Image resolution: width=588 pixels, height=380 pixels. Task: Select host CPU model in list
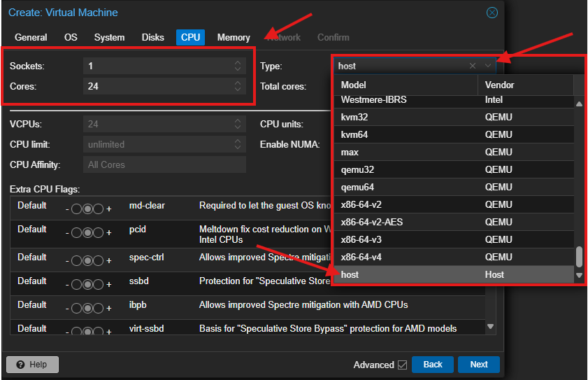tap(454, 275)
